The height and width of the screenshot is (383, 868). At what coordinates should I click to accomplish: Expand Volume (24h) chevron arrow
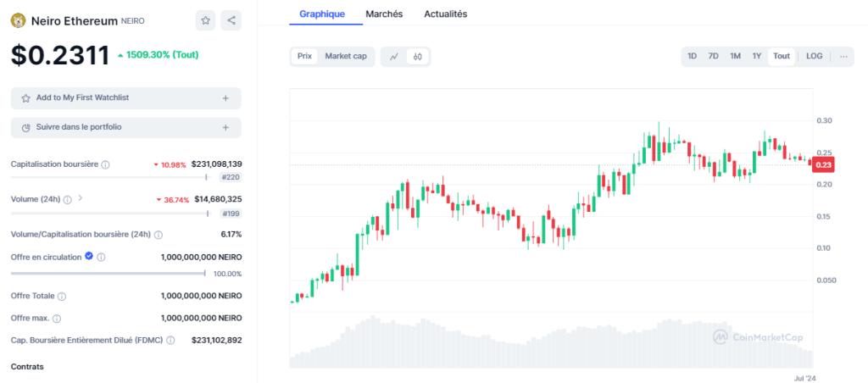click(81, 198)
